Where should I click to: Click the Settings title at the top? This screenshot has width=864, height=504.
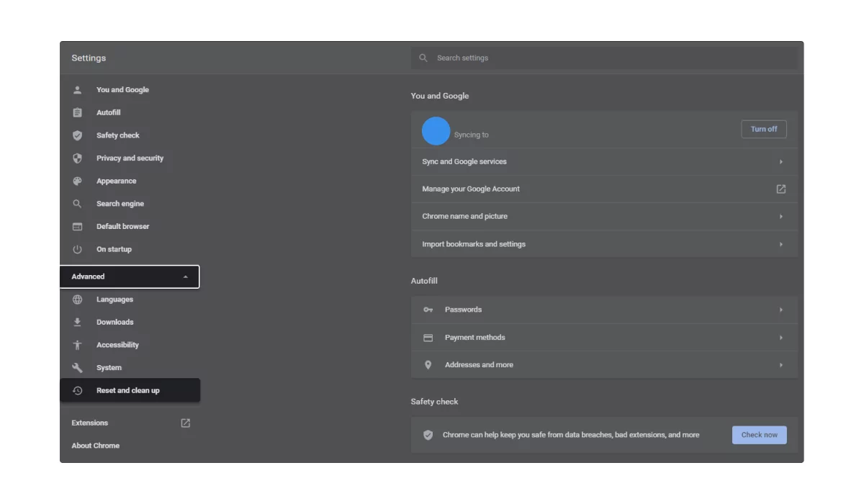[x=89, y=58]
